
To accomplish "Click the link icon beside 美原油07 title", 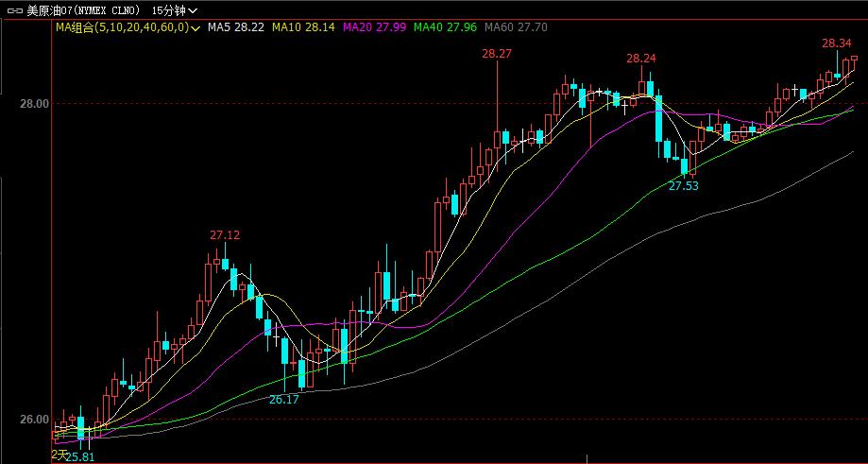I will coord(13,9).
